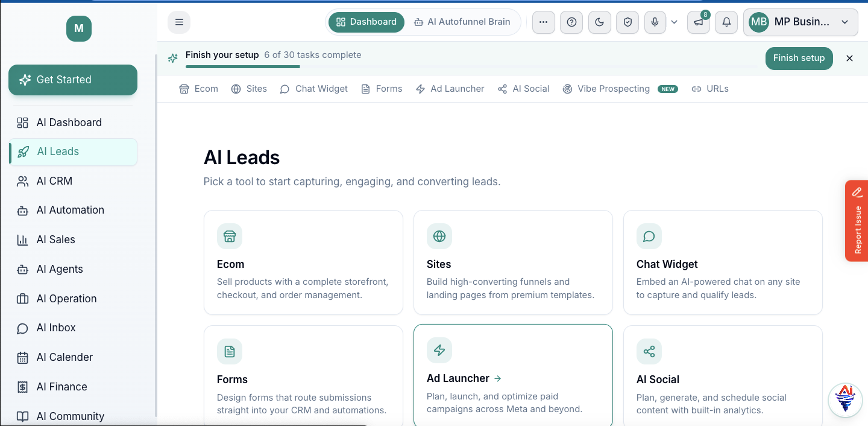Click the Finish setup button
The image size is (868, 426).
coord(799,58)
